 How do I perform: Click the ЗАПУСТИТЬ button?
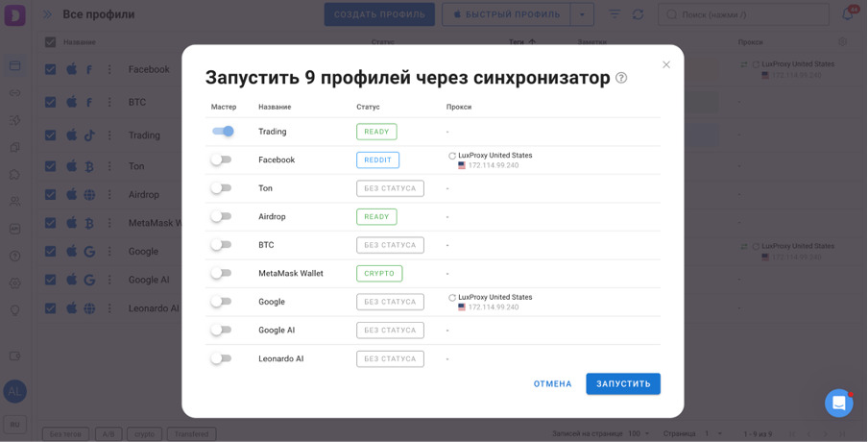623,383
